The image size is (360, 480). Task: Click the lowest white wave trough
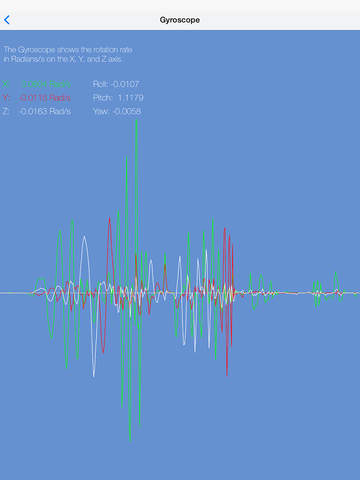[94, 375]
